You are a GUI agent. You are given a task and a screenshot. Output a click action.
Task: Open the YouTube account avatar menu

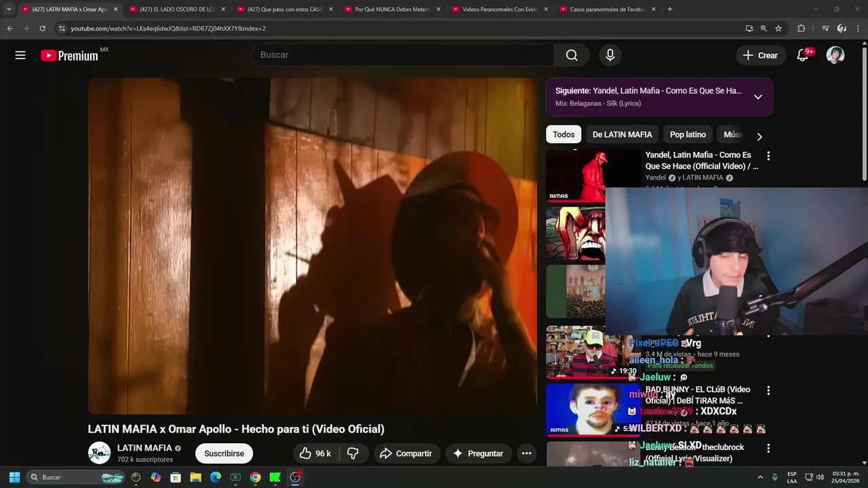point(835,56)
